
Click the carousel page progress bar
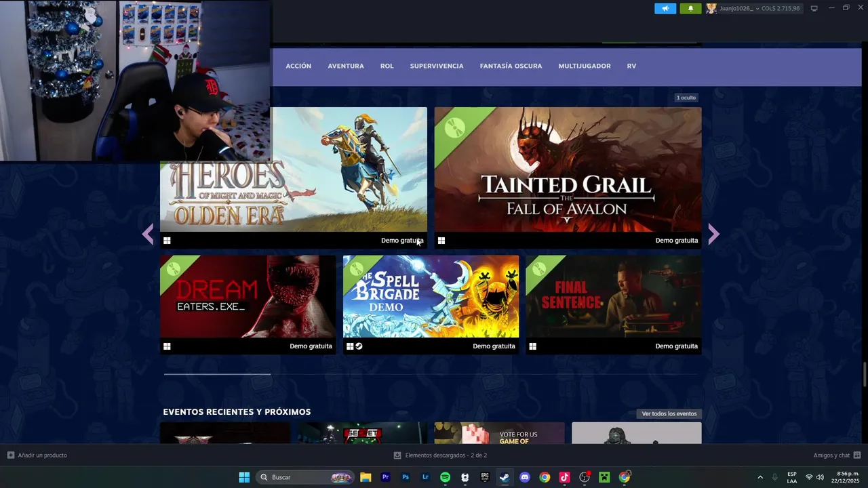[431, 373]
